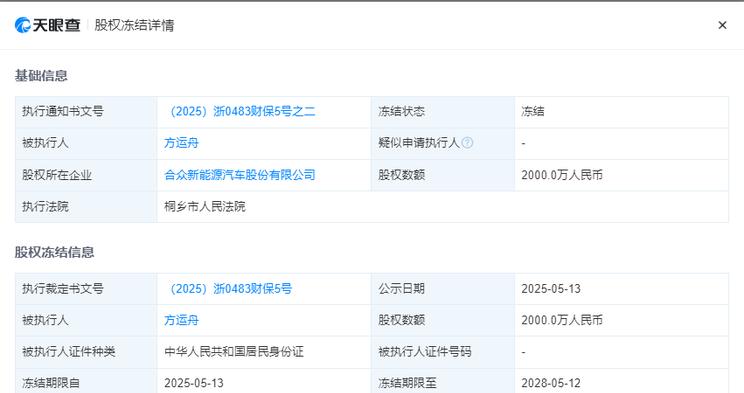Screen dimensions: 744x393
Task: Open 方运舟 link in 基础信息 table
Action: click(x=181, y=143)
